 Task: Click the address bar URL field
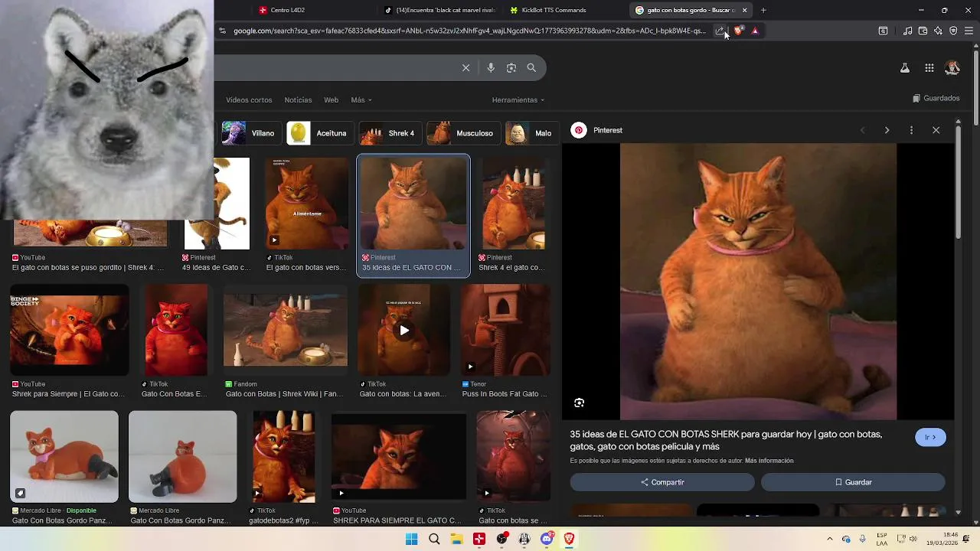point(469,31)
